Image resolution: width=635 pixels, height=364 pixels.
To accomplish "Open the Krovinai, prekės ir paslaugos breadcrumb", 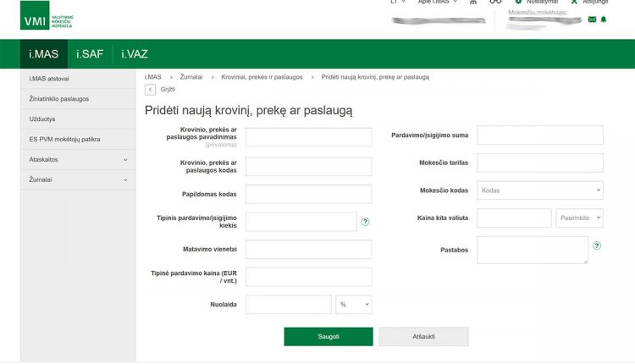I will 262,77.
